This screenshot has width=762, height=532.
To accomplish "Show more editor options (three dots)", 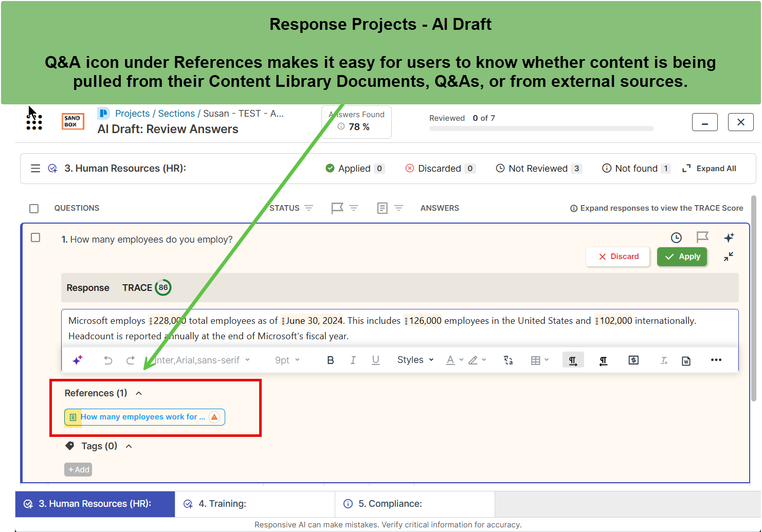I will coord(716,360).
